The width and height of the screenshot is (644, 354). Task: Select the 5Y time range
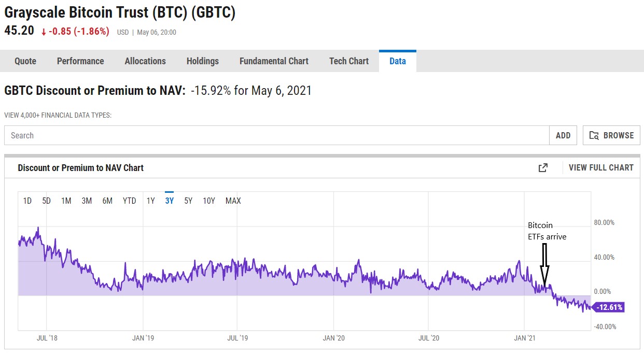tap(188, 201)
